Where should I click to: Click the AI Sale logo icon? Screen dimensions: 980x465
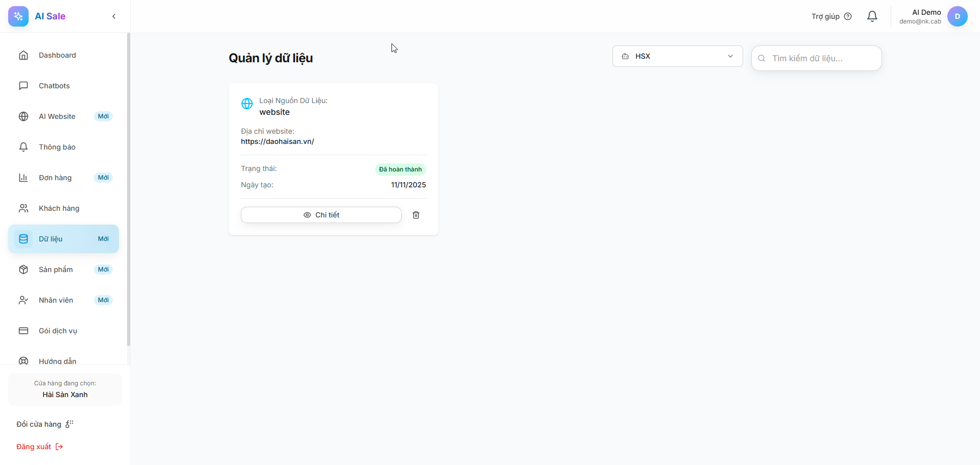click(x=18, y=16)
